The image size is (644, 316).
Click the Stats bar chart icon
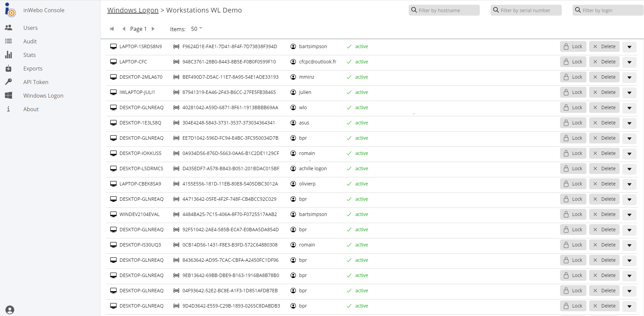[8, 55]
